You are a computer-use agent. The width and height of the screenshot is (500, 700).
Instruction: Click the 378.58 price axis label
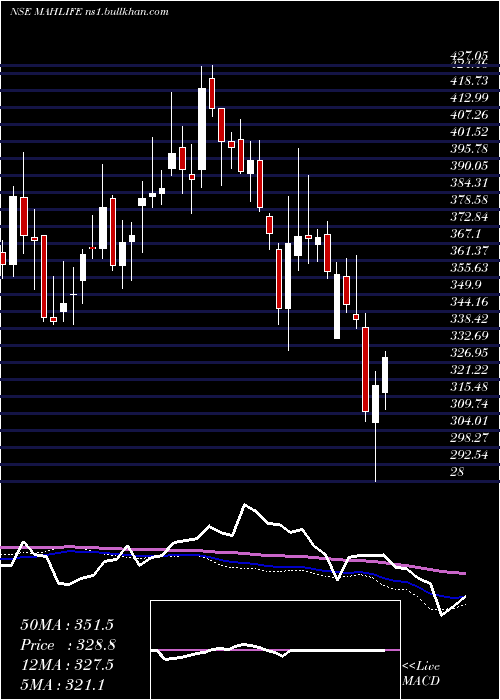tap(469, 200)
